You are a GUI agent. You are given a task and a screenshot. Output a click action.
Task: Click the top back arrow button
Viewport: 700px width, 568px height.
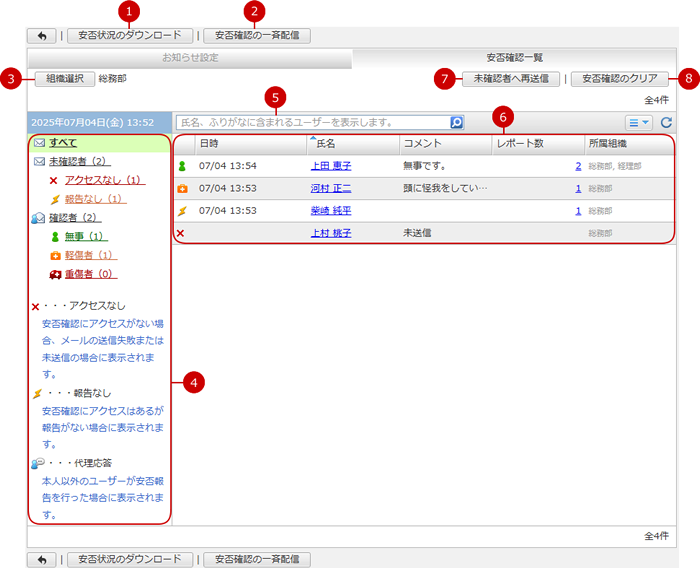click(42, 36)
